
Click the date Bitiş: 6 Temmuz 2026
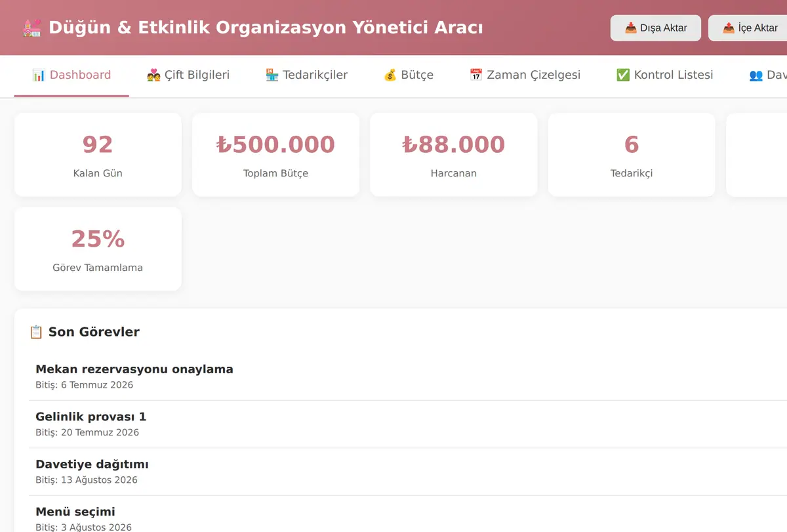pos(84,385)
